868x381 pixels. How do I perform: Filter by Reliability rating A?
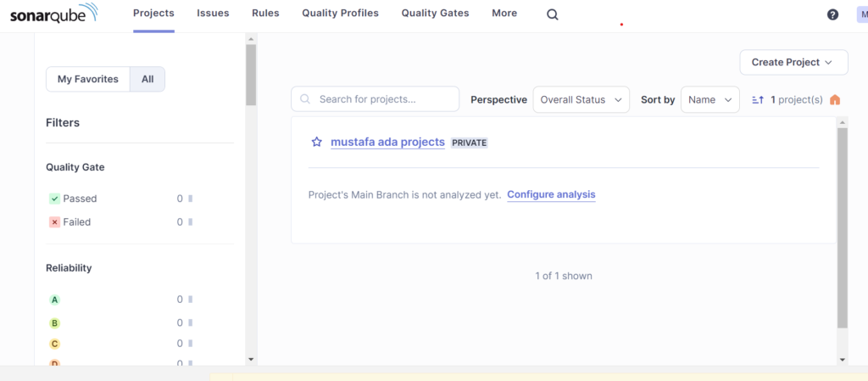(55, 300)
